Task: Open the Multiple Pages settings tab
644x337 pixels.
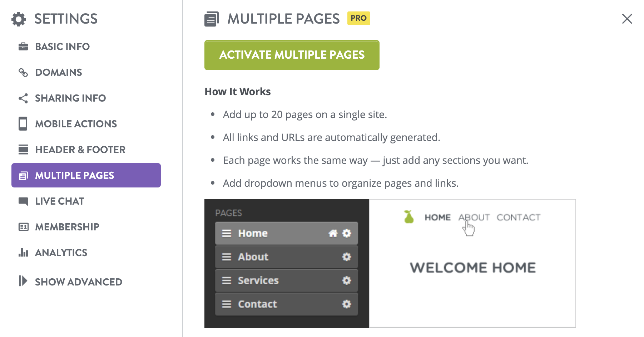Action: coord(86,175)
